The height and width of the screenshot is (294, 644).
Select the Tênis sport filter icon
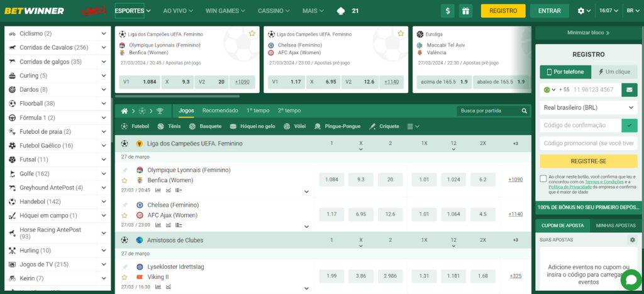pyautogui.click(x=160, y=126)
